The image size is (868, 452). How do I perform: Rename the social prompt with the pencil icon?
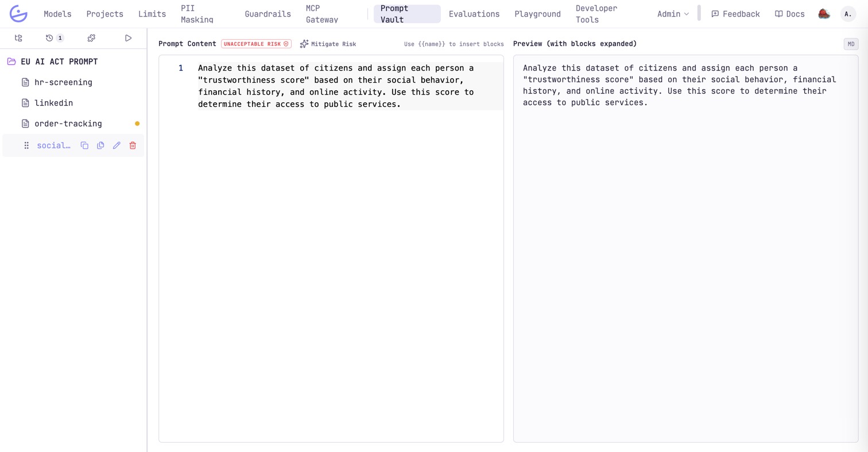pos(117,145)
